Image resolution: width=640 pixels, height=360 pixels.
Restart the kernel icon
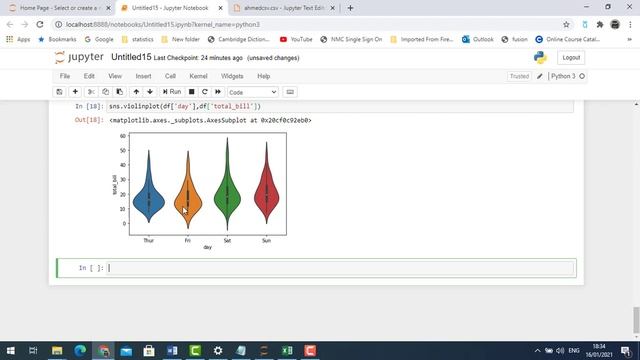(205, 92)
